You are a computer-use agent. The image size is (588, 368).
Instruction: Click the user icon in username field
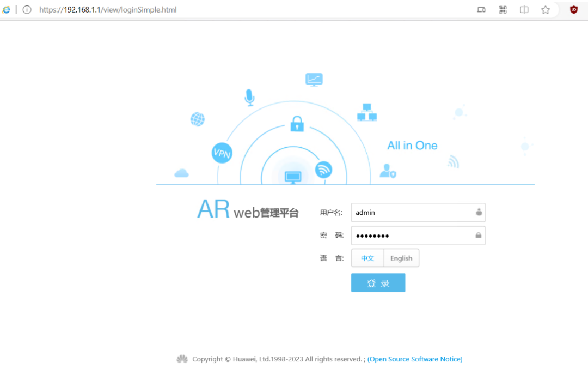coord(479,212)
